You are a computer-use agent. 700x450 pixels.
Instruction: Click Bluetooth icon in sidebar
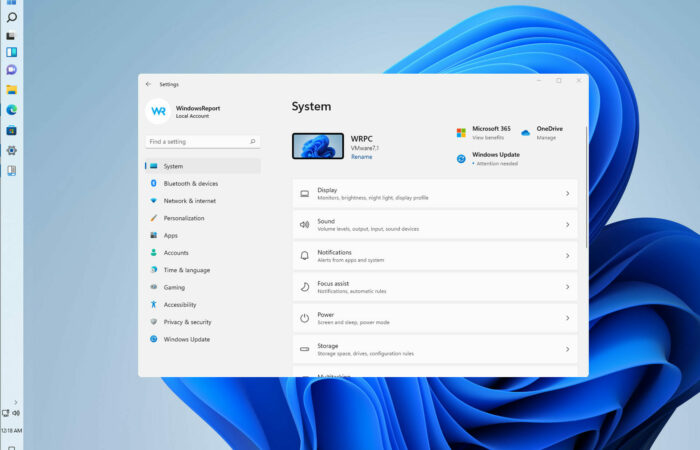[154, 183]
